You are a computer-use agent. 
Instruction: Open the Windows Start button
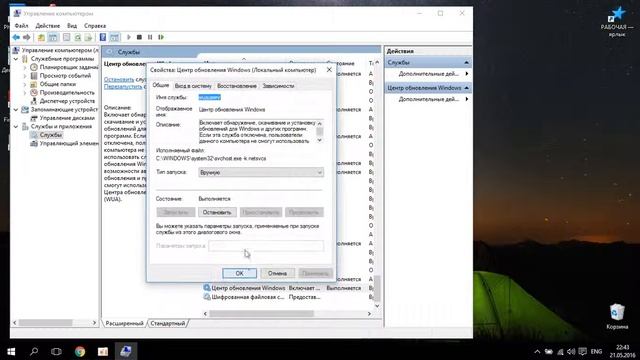click(x=11, y=351)
